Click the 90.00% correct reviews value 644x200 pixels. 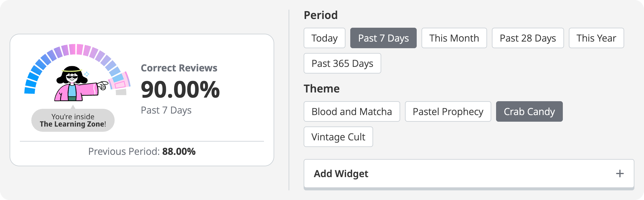(180, 90)
